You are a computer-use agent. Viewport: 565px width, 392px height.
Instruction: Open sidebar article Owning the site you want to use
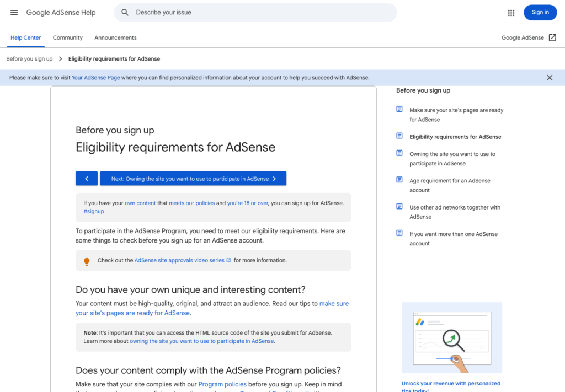[x=452, y=159]
